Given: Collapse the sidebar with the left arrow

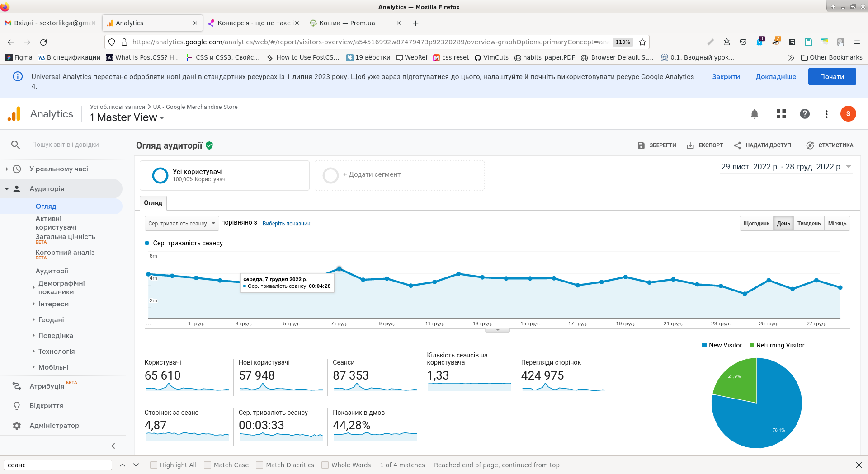Looking at the screenshot, I should pos(113,446).
